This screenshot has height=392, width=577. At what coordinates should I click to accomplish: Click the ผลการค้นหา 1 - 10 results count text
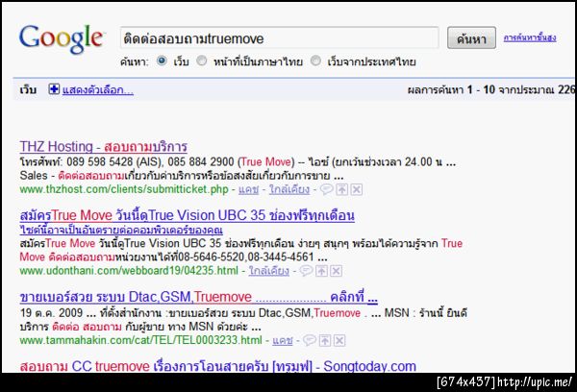coord(490,89)
